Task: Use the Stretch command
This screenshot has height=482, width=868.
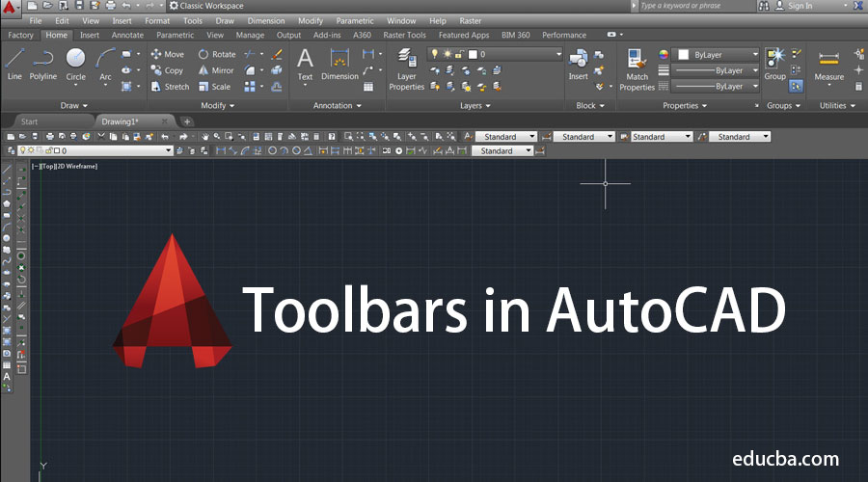Action: [x=170, y=87]
